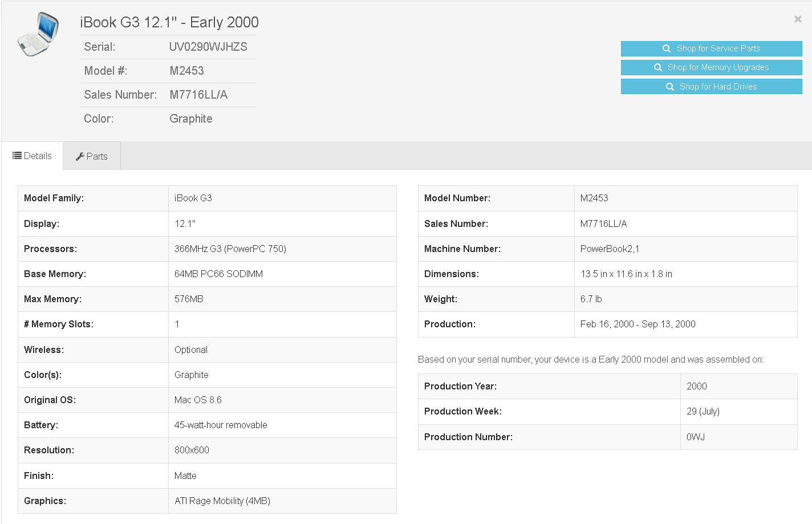Select the serial number UV0290WJHZS

coord(208,47)
